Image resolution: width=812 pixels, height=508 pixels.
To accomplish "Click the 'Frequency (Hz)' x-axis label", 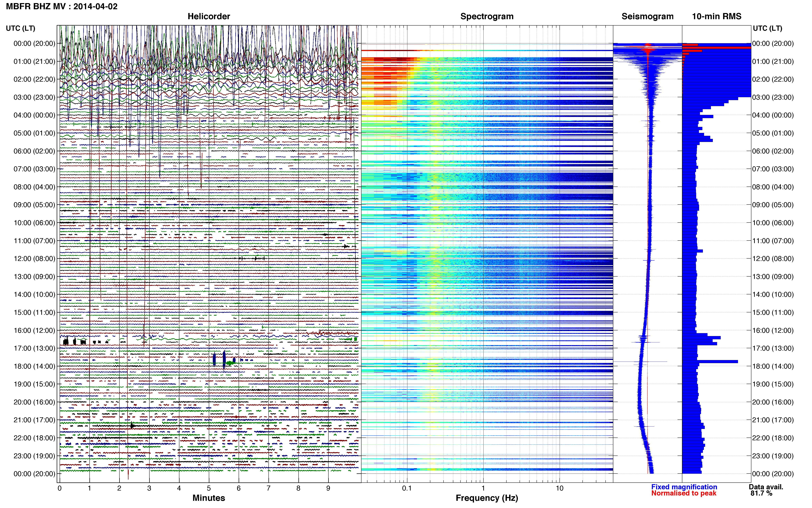I will pyautogui.click(x=487, y=498).
